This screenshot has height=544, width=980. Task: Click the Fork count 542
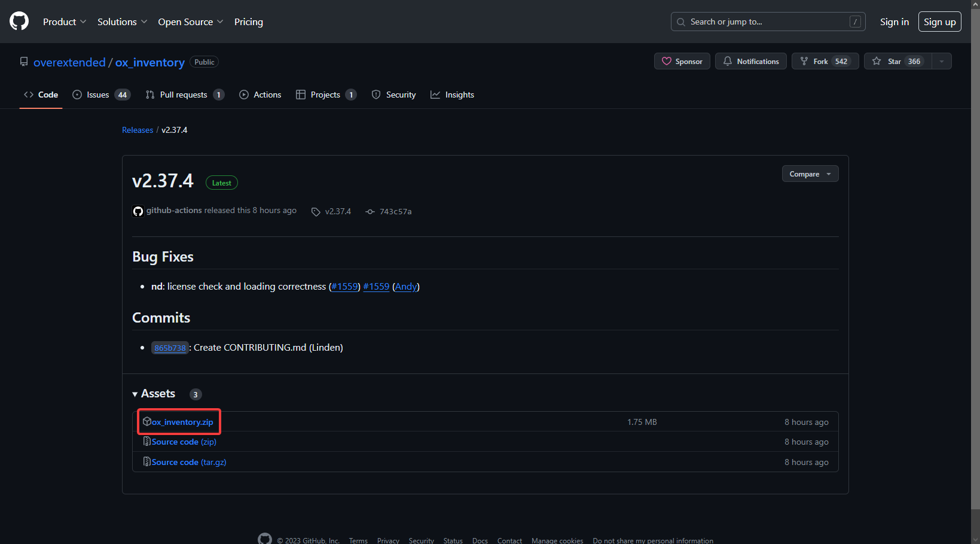pos(841,61)
